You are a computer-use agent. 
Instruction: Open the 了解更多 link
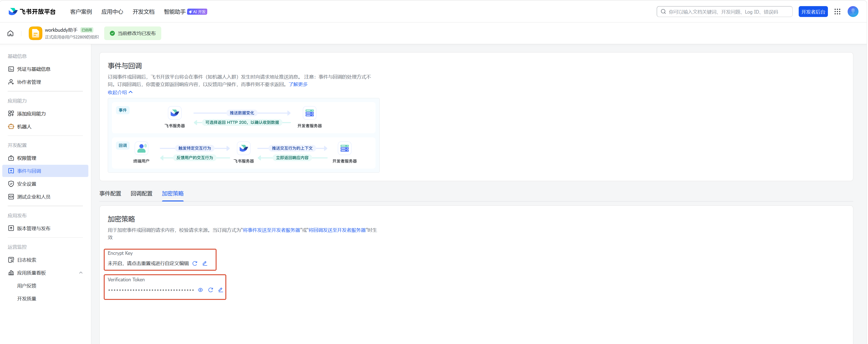[x=298, y=84]
